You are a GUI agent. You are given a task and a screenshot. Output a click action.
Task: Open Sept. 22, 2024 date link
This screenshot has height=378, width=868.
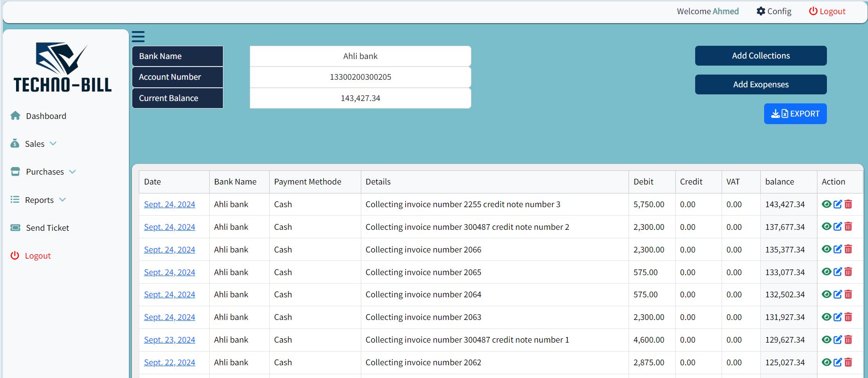tap(170, 362)
